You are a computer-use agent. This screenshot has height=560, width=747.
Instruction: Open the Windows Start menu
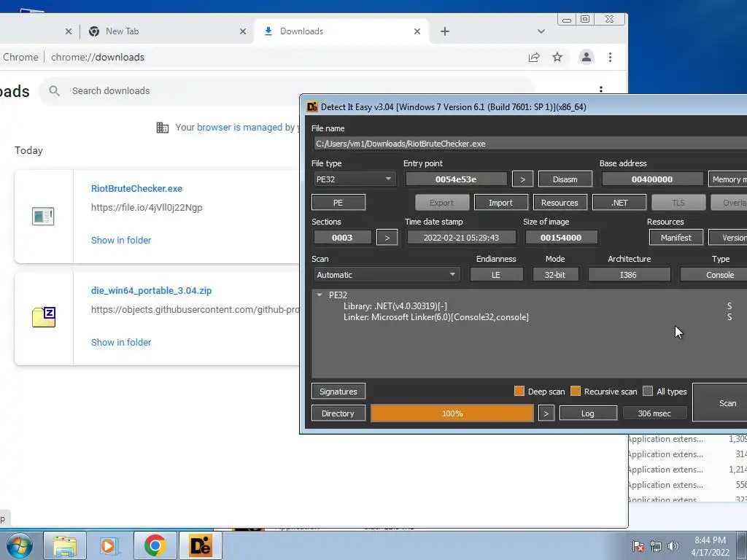(x=20, y=545)
